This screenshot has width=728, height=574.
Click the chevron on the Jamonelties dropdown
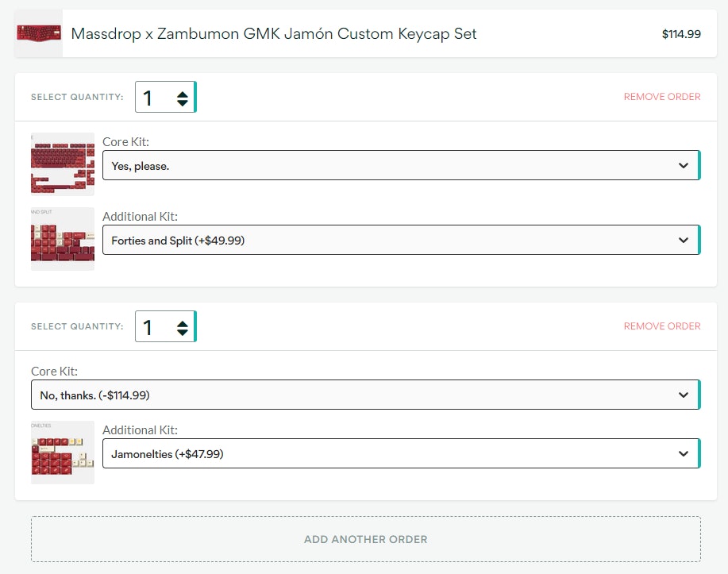point(684,454)
